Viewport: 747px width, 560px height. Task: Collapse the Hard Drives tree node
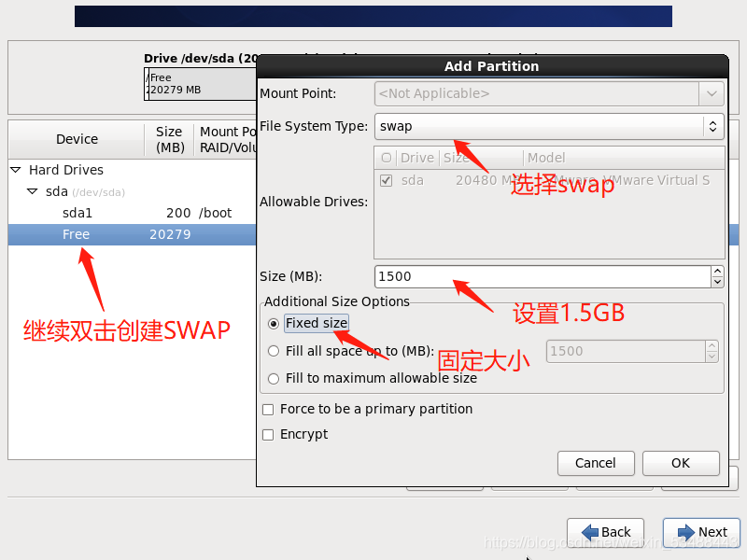16,170
